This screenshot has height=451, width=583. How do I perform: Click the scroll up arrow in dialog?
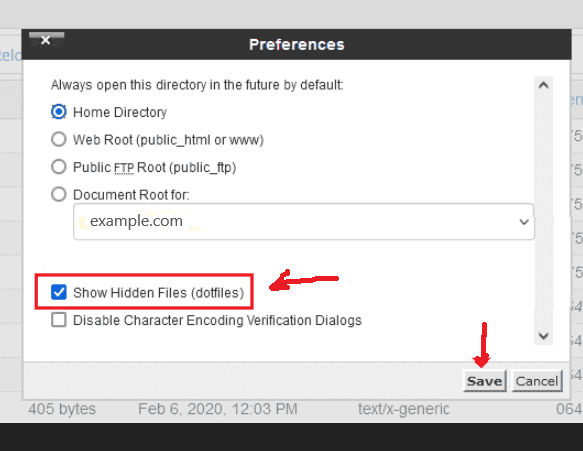543,85
